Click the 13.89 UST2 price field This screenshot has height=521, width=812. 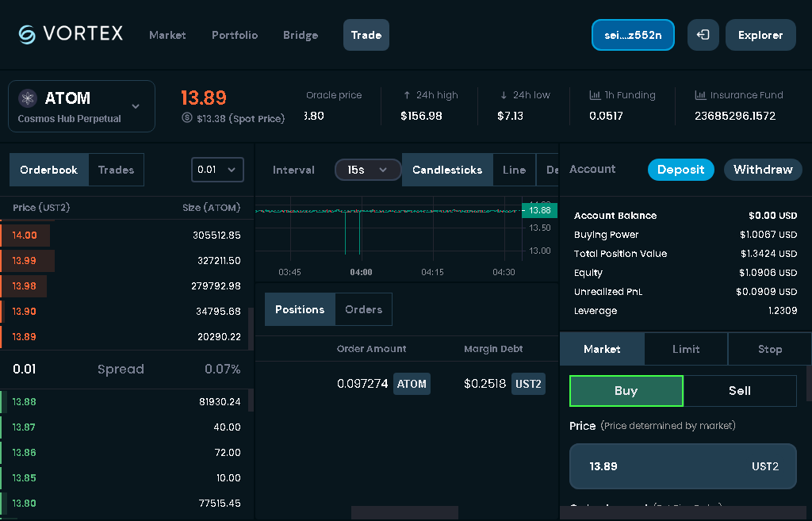click(x=683, y=466)
